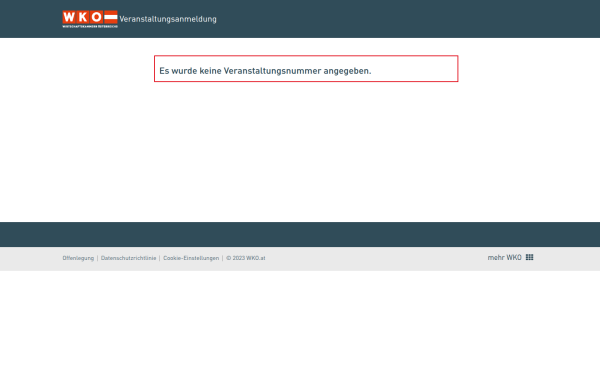Open the Datenschutzrichtlinie link
600x375 pixels.
pyautogui.click(x=129, y=258)
